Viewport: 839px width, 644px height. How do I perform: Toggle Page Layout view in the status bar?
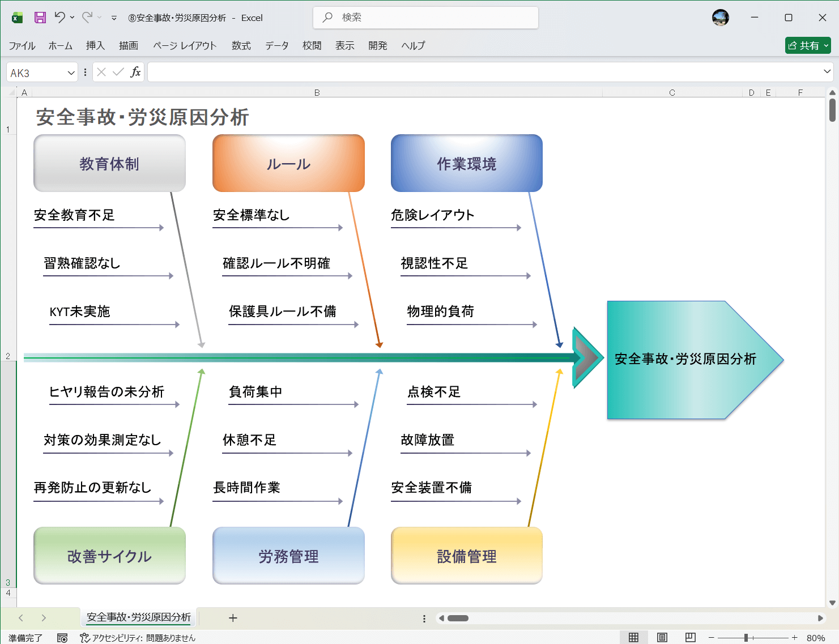662,637
